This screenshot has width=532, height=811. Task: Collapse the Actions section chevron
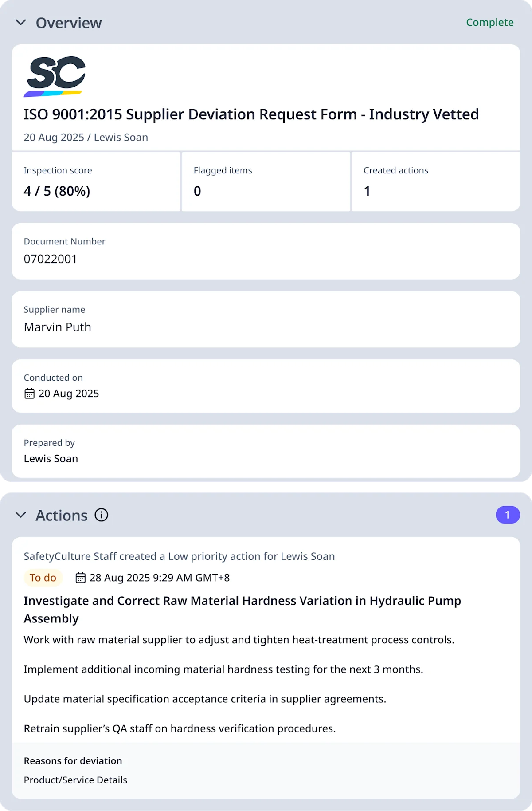point(21,515)
